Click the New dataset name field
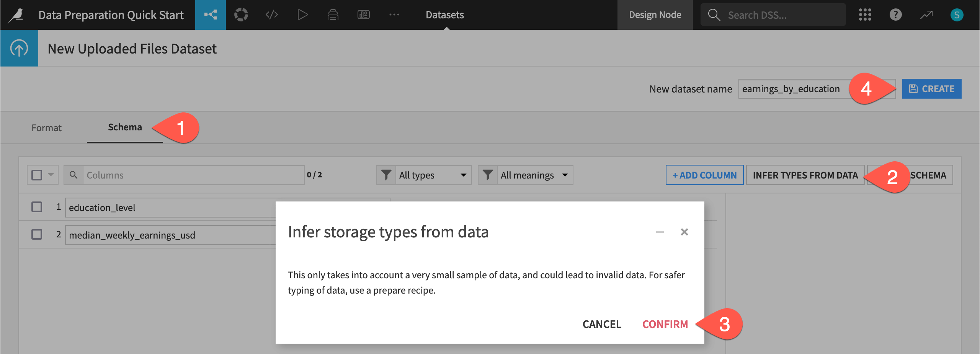This screenshot has width=980, height=354. point(817,89)
